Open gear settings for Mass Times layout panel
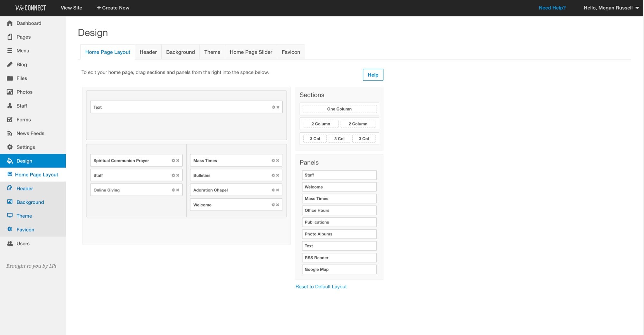 pos(273,161)
